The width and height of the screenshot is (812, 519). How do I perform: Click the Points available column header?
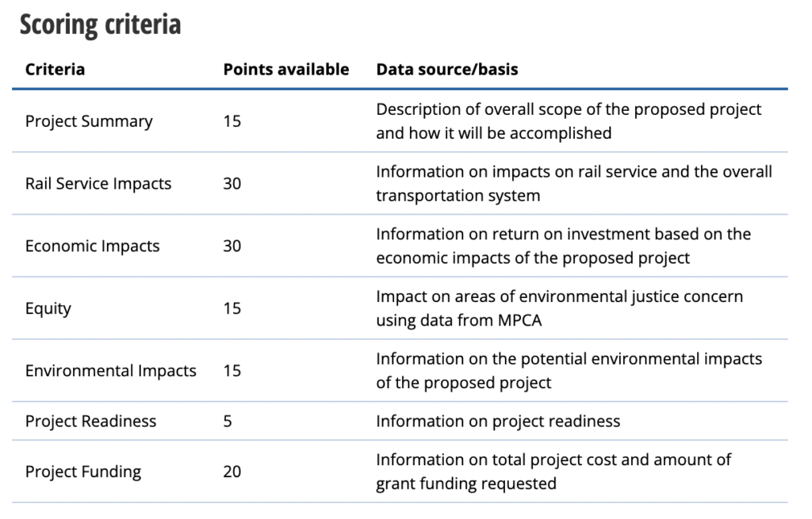coord(285,69)
